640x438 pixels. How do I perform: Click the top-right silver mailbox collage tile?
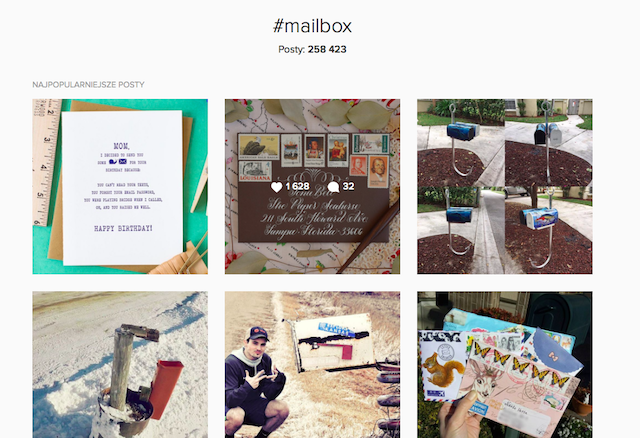pos(549,143)
